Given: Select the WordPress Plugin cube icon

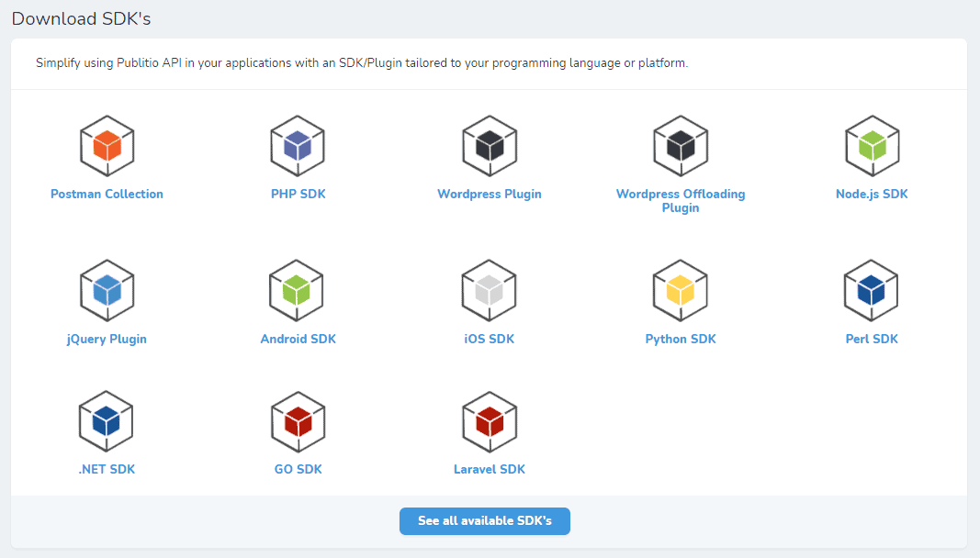Looking at the screenshot, I should pyautogui.click(x=490, y=146).
